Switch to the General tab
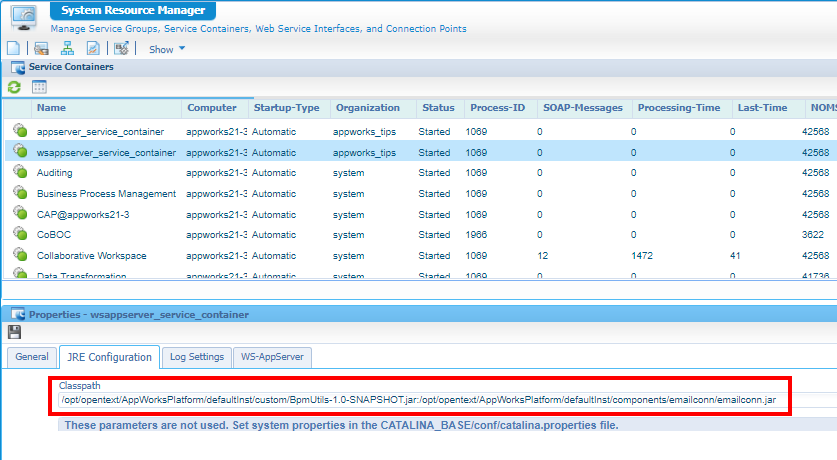Viewport: 837px width, 460px height. pos(32,357)
